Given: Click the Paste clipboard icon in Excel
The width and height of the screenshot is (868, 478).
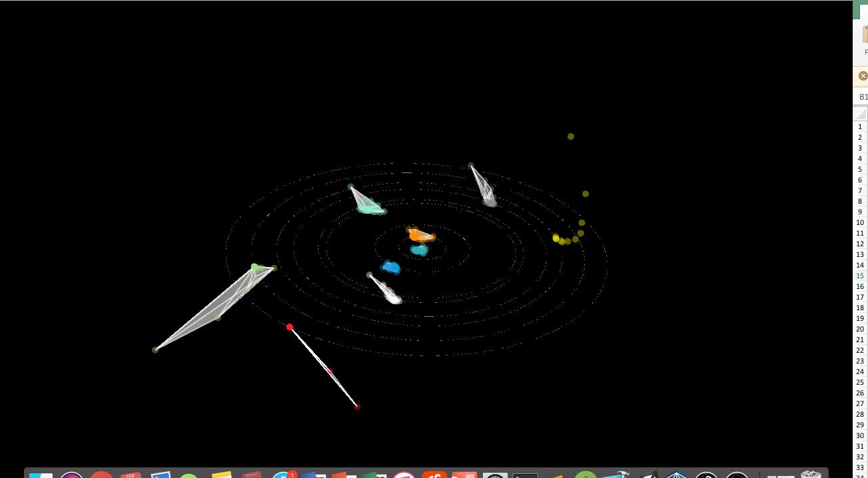Looking at the screenshot, I should 865,34.
